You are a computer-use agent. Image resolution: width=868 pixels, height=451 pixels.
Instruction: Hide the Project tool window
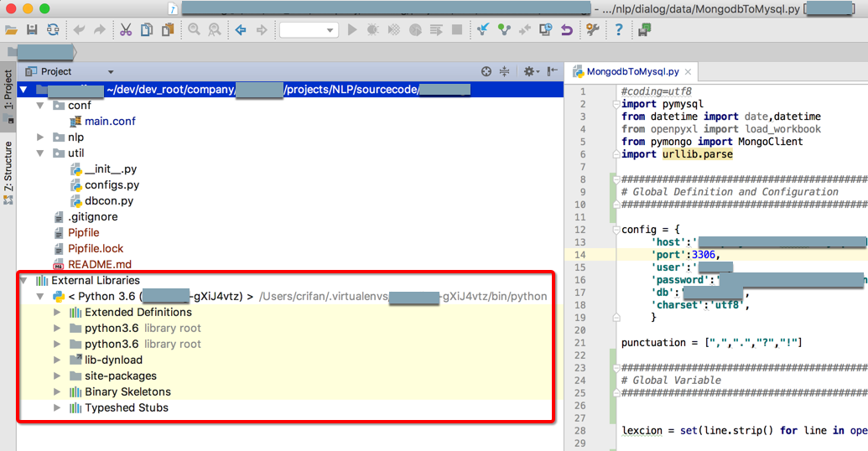coord(552,71)
